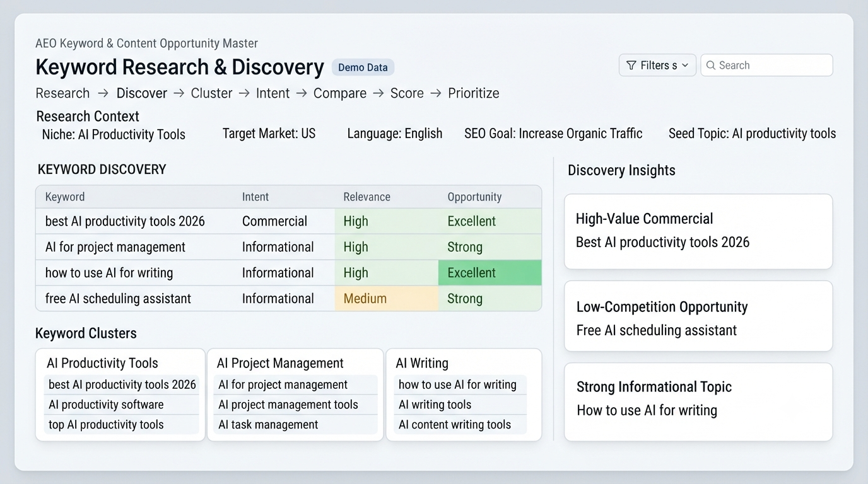Select 'top AI productivity tools' cluster keyword
868x484 pixels.
pos(121,425)
